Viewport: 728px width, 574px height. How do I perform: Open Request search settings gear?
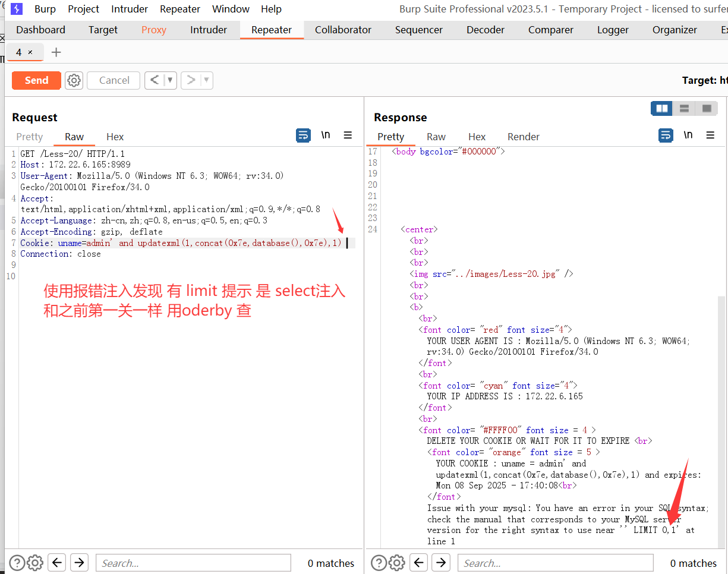click(x=35, y=563)
